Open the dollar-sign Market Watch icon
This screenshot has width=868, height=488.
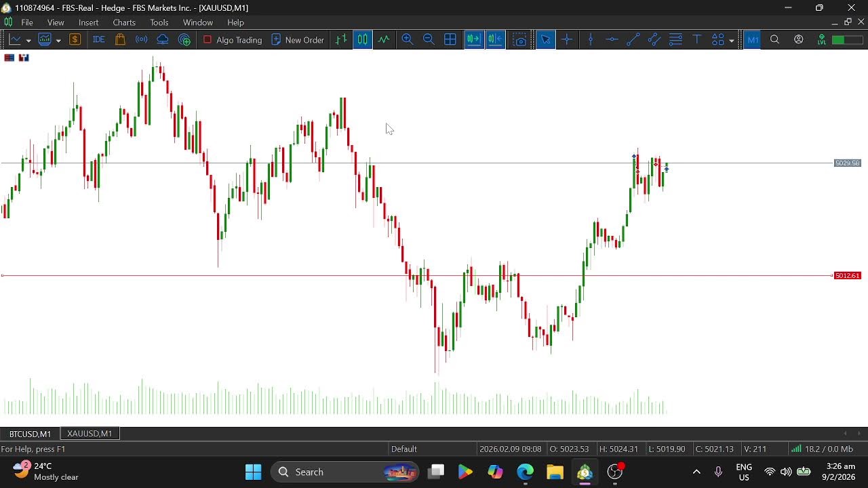[75, 40]
